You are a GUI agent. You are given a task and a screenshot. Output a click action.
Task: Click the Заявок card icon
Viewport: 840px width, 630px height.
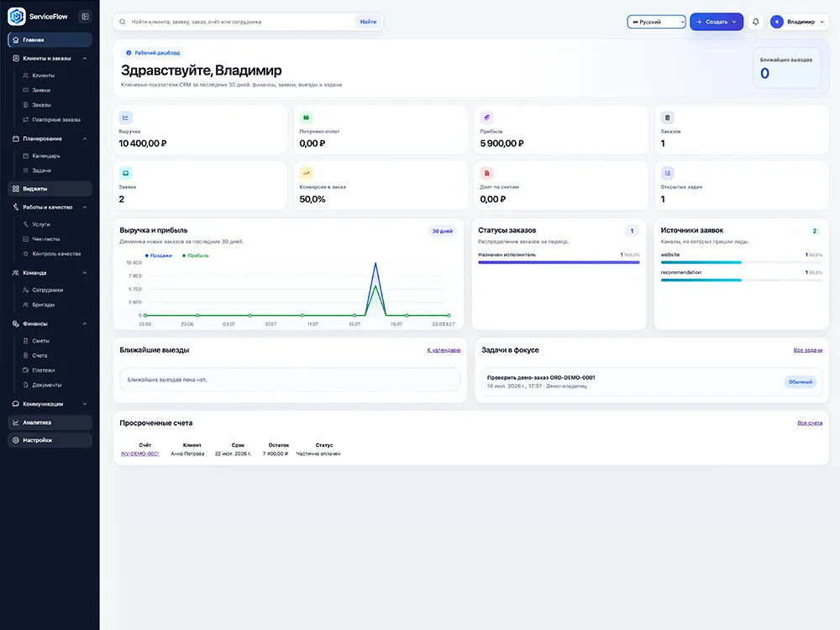126,173
